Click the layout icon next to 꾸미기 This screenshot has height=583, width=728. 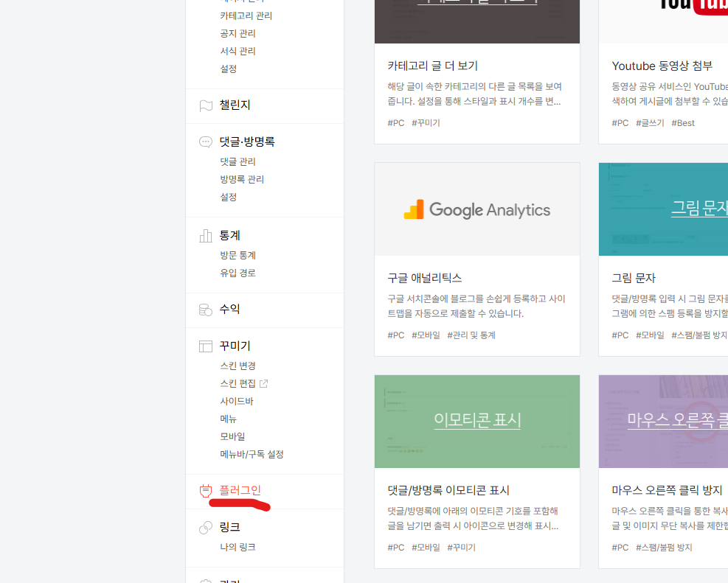tap(206, 346)
